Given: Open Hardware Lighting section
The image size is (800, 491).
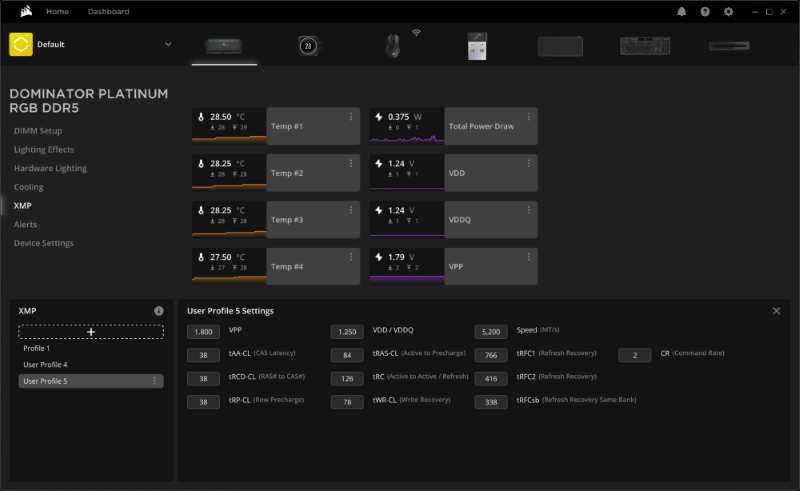Looking at the screenshot, I should coord(50,168).
